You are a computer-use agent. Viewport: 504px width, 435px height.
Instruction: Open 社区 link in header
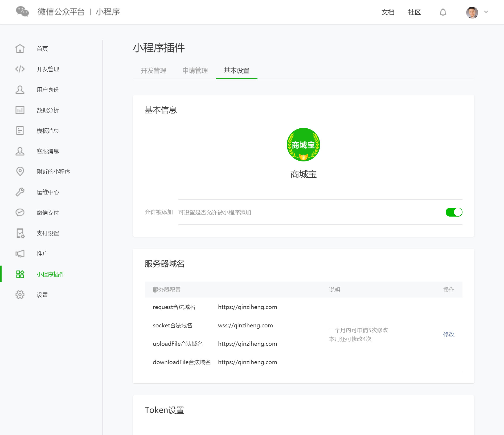[415, 12]
